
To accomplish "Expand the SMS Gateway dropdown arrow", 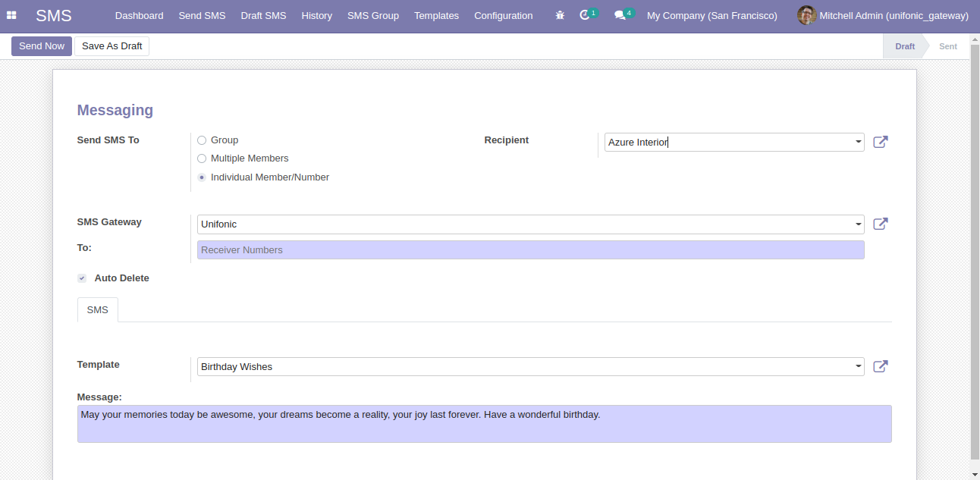I will 858,224.
